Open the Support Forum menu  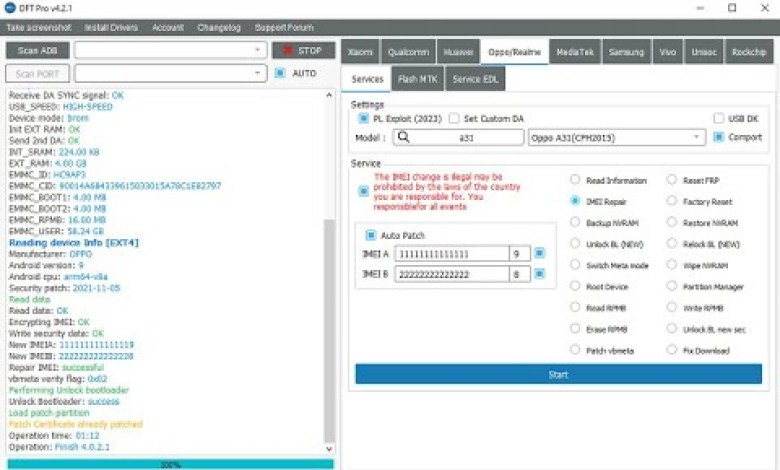pos(284,27)
